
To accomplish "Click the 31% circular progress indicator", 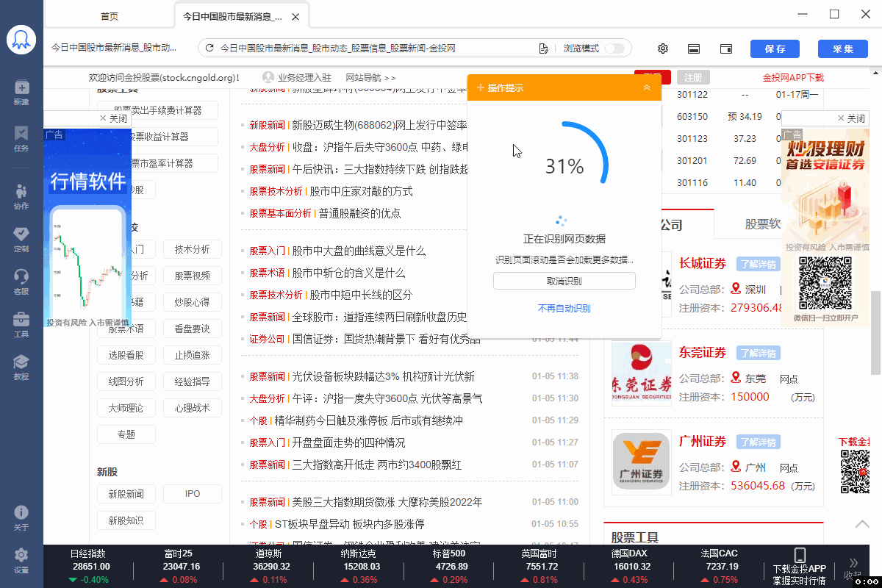I will 564,166.
